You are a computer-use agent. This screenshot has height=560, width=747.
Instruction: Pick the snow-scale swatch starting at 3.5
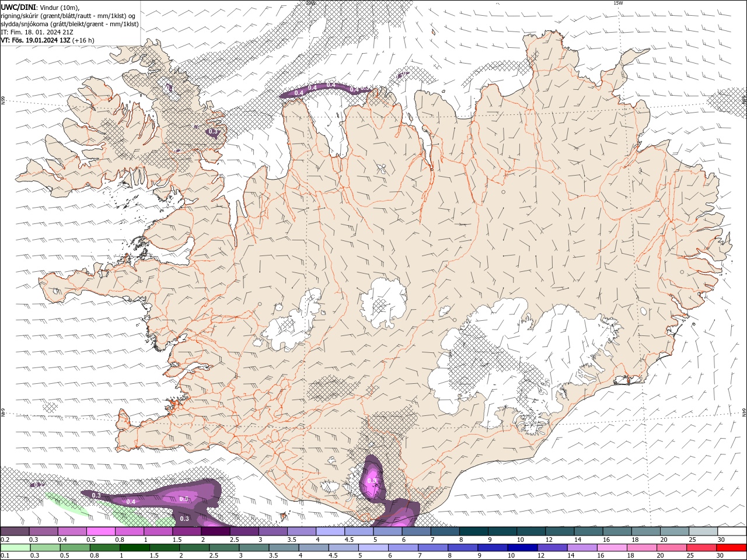click(x=301, y=531)
